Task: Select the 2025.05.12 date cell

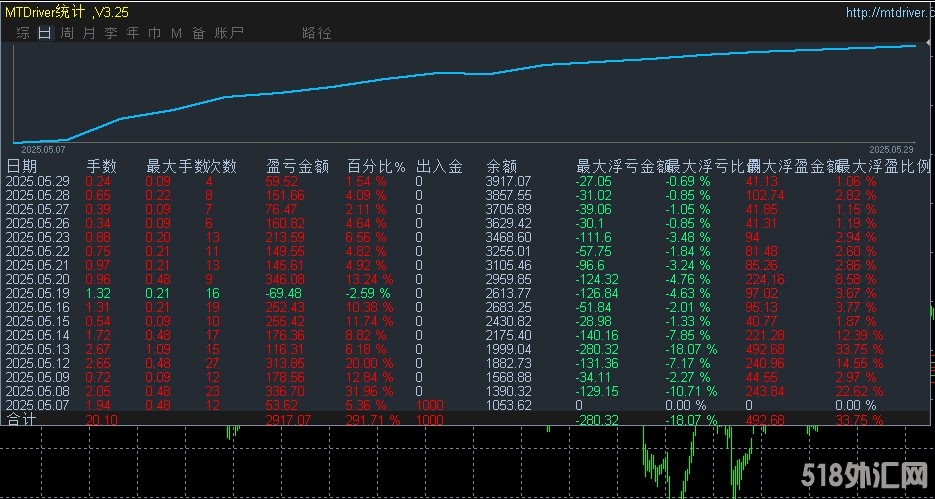Action: click(37, 364)
